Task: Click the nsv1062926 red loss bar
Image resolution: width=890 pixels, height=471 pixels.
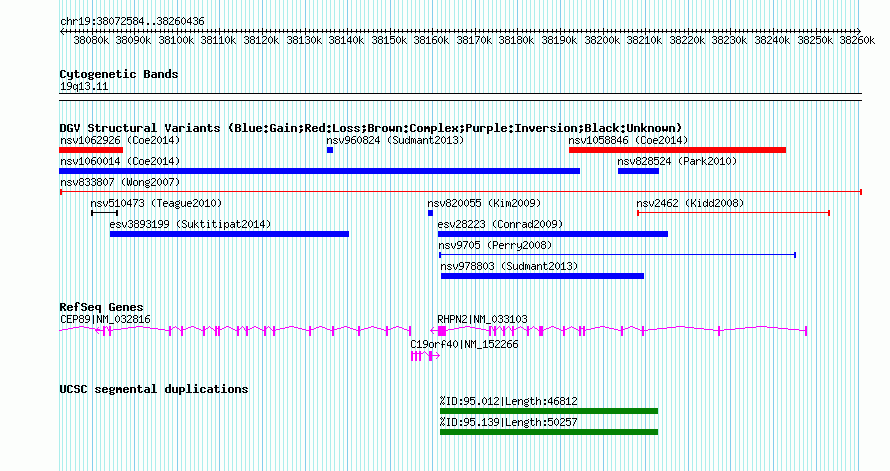Action: pos(91,150)
